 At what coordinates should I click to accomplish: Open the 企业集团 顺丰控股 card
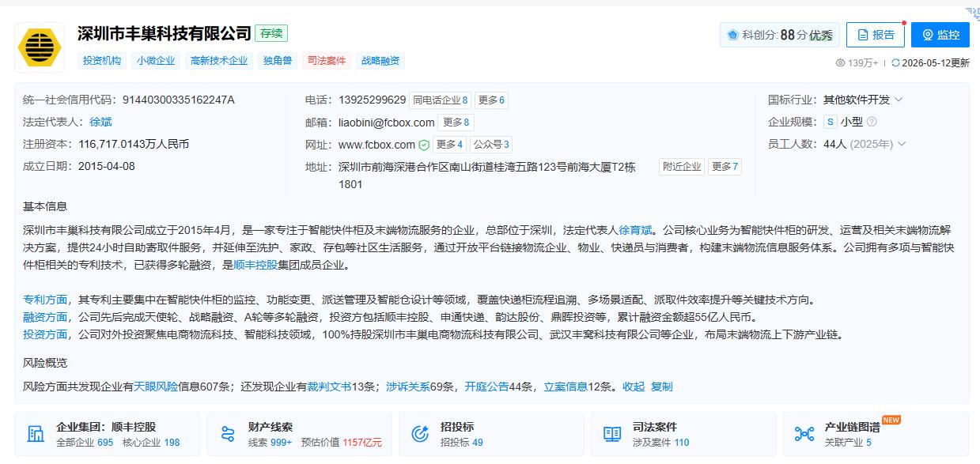[108, 434]
